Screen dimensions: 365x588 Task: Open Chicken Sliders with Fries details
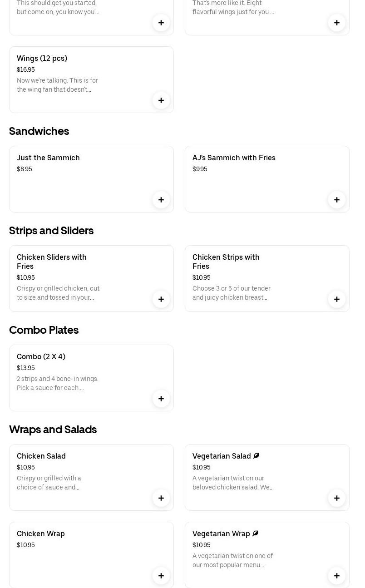(x=51, y=262)
